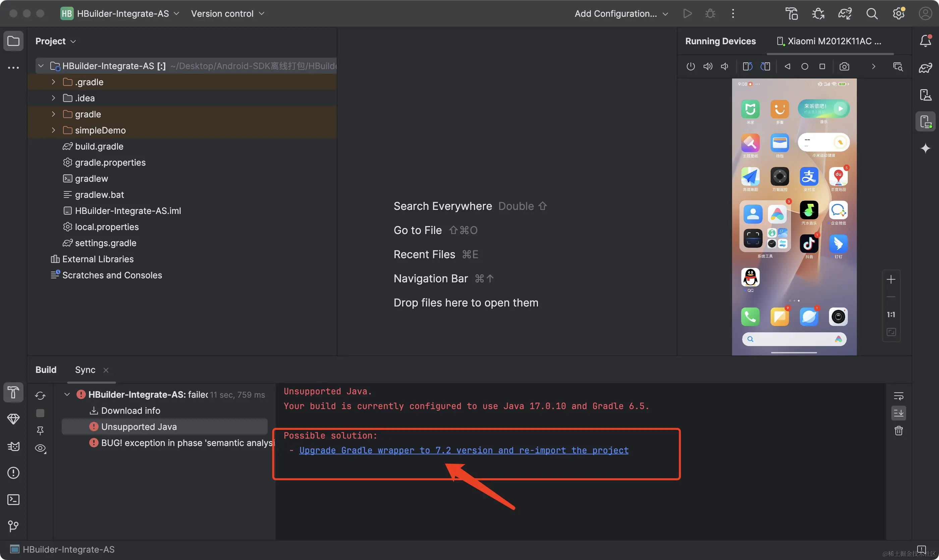939x560 pixels.
Task: Open Device Manager sidebar icon
Action: (x=925, y=95)
